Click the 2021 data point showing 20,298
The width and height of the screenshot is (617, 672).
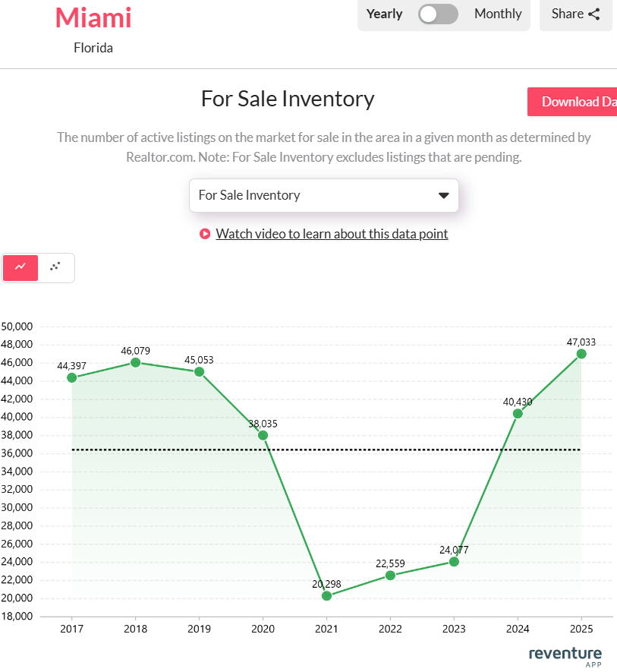[326, 596]
